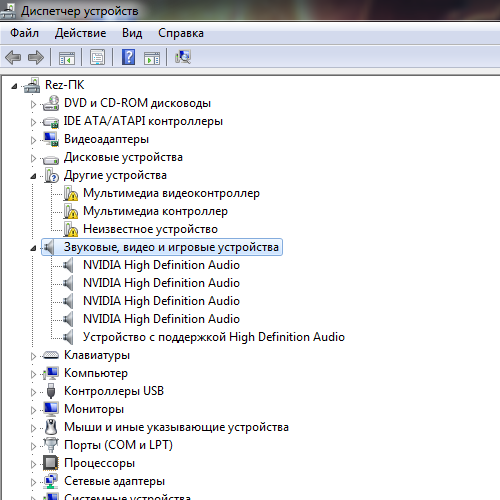This screenshot has width=500, height=500.
Task: Click the Клавиатуры keyboard icon
Action: pos(51,355)
